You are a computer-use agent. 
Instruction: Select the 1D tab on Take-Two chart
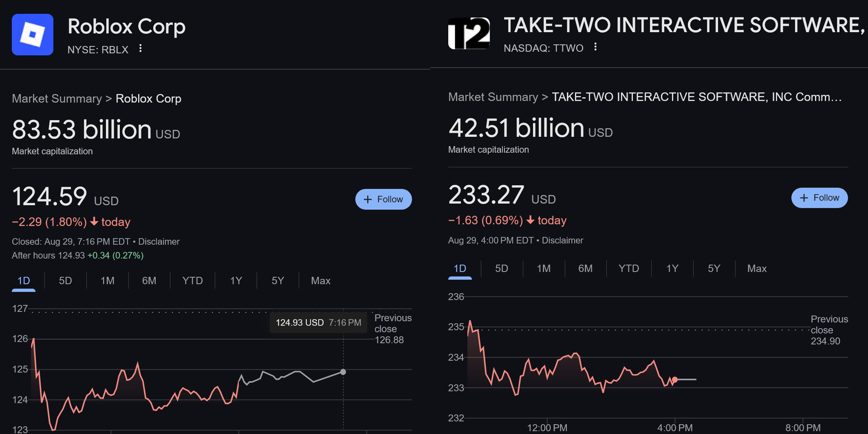pyautogui.click(x=460, y=268)
